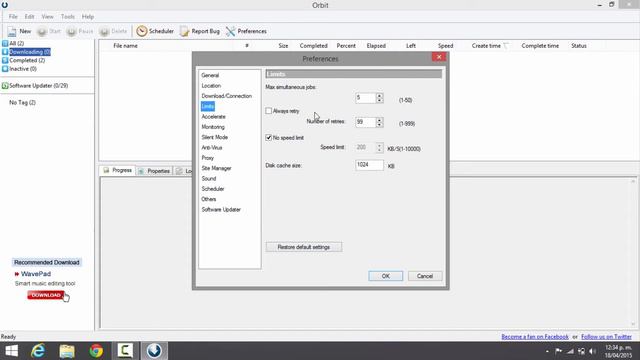Select Anti-Virus in Preferences list
This screenshot has width=640, height=360.
[x=212, y=148]
